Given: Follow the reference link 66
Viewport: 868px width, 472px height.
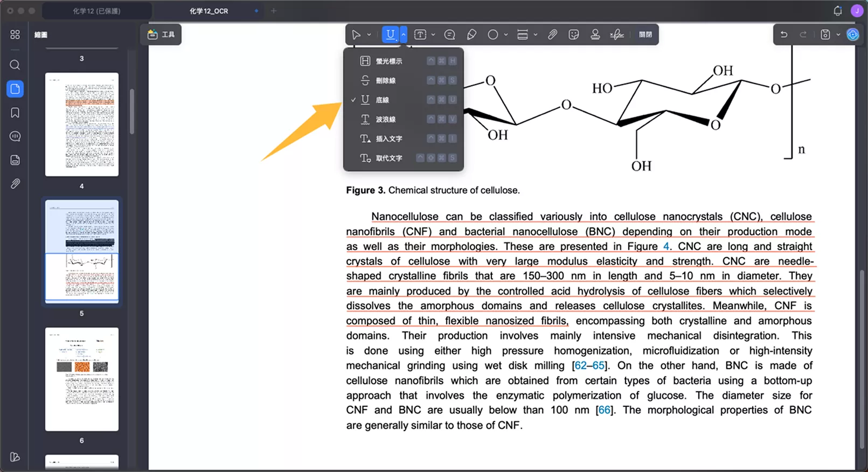Looking at the screenshot, I should (605, 410).
